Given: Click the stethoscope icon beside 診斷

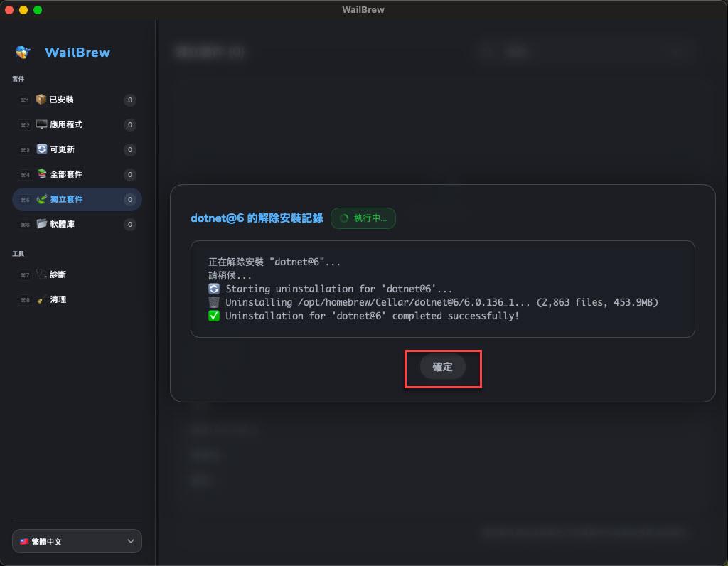Looking at the screenshot, I should pyautogui.click(x=41, y=274).
